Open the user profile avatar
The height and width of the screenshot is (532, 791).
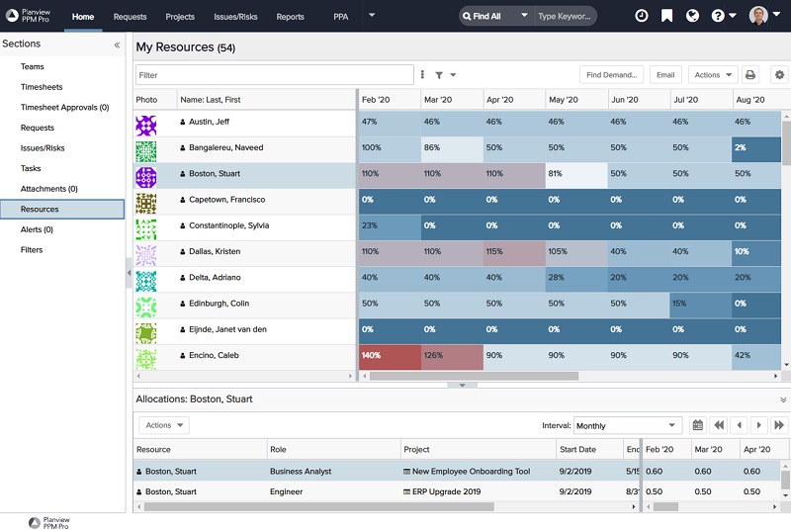pos(758,16)
